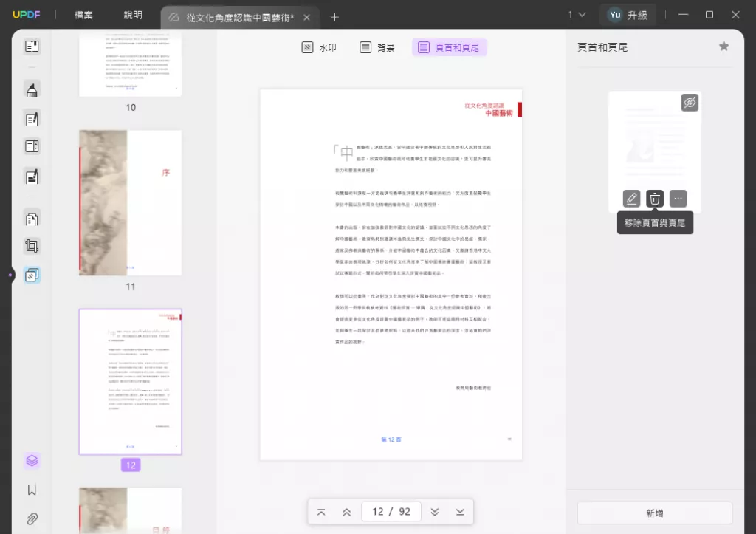Click the UPDF logo
Viewport: 756px width, 534px height.
pos(27,15)
